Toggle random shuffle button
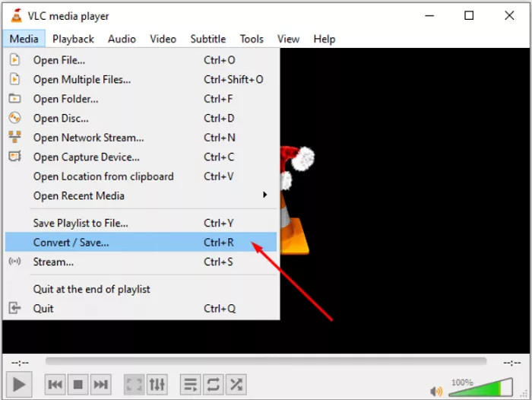This screenshot has height=400, width=532. tap(236, 384)
